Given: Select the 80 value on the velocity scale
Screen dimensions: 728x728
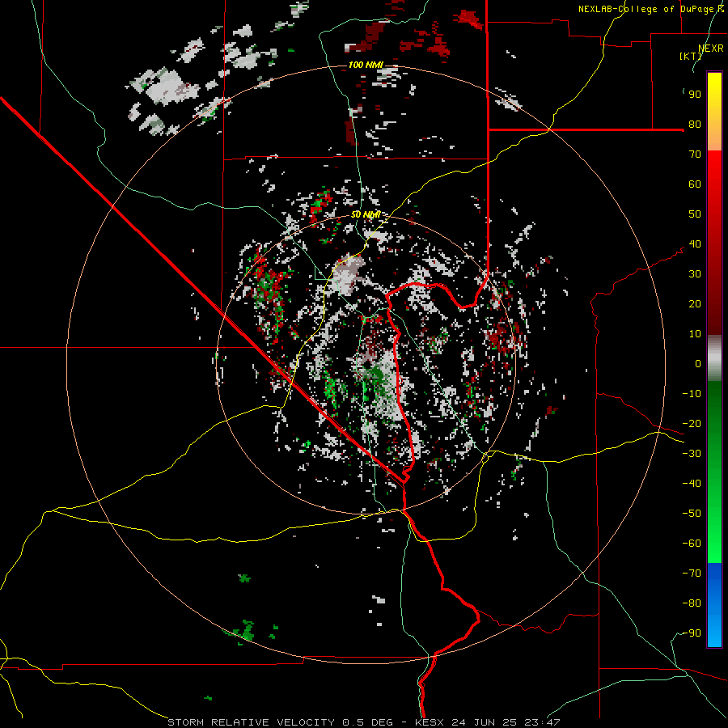Looking at the screenshot, I should pyautogui.click(x=695, y=125).
